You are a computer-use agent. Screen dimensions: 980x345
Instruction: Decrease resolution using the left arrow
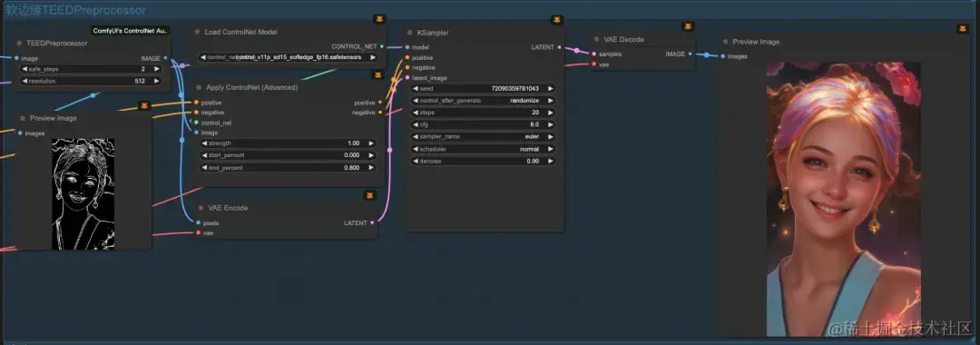click(24, 81)
